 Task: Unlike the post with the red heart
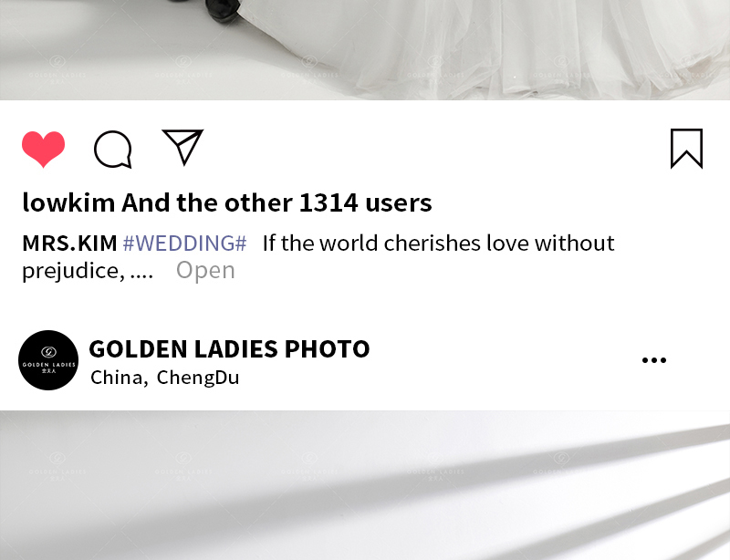pos(43,149)
